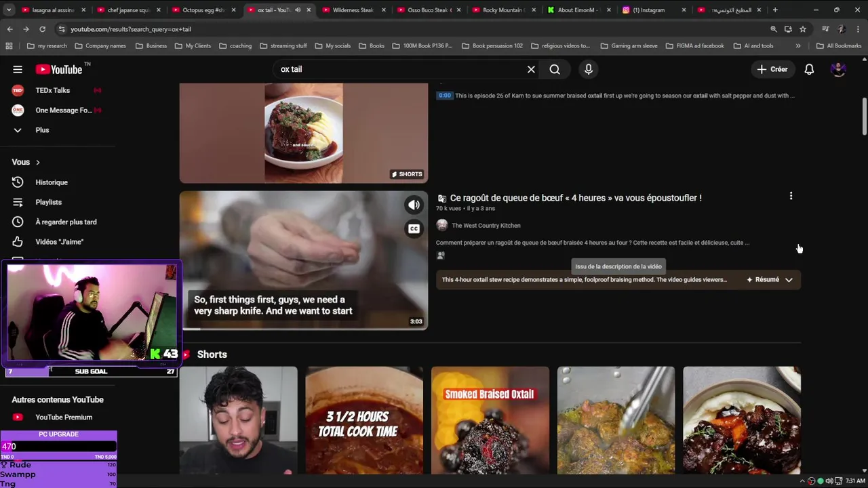Switch to Osso Buco Steak tab
Screen dimensions: 868x488
pyautogui.click(x=429, y=10)
